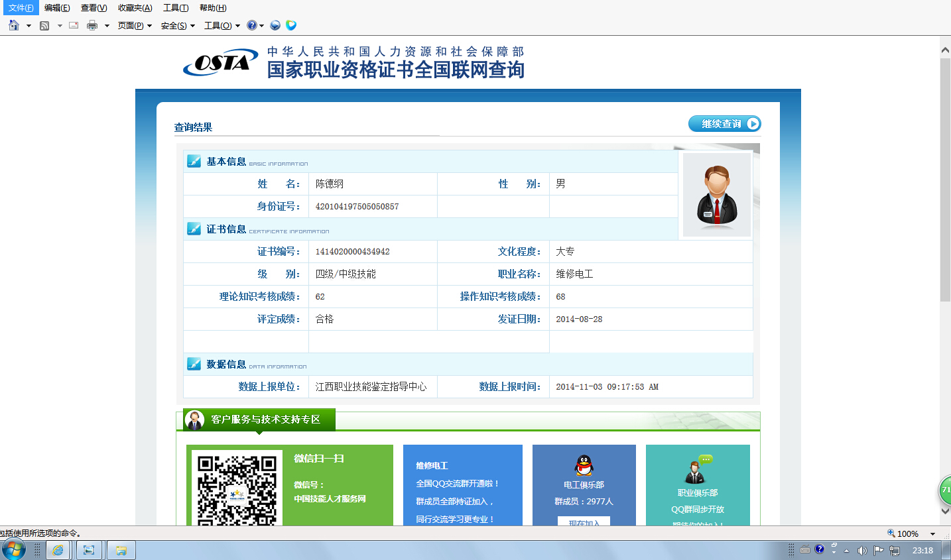Open the 收藏夹(A) menu
This screenshot has height=560, width=951.
(x=135, y=8)
